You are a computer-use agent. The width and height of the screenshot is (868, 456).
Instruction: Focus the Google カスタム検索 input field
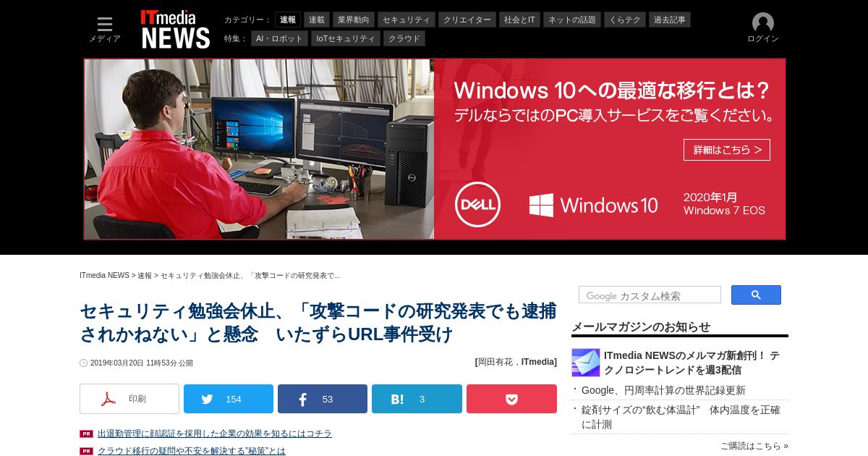650,295
